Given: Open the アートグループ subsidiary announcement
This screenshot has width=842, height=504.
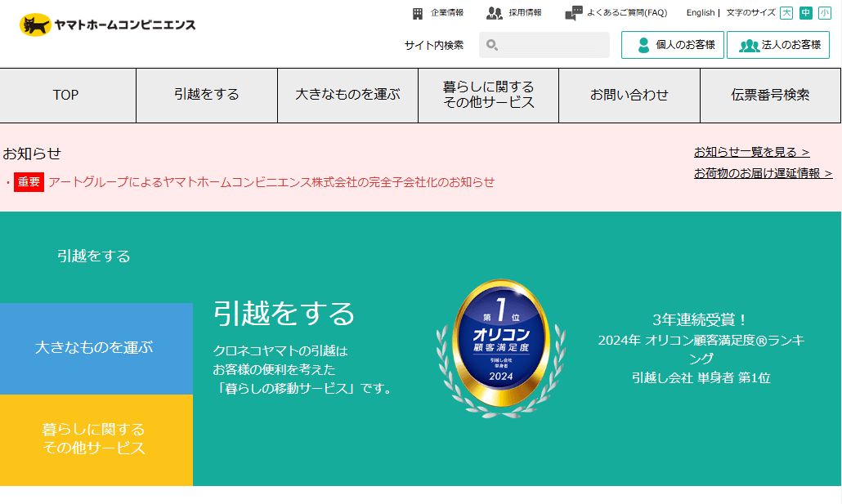Looking at the screenshot, I should click(x=271, y=182).
